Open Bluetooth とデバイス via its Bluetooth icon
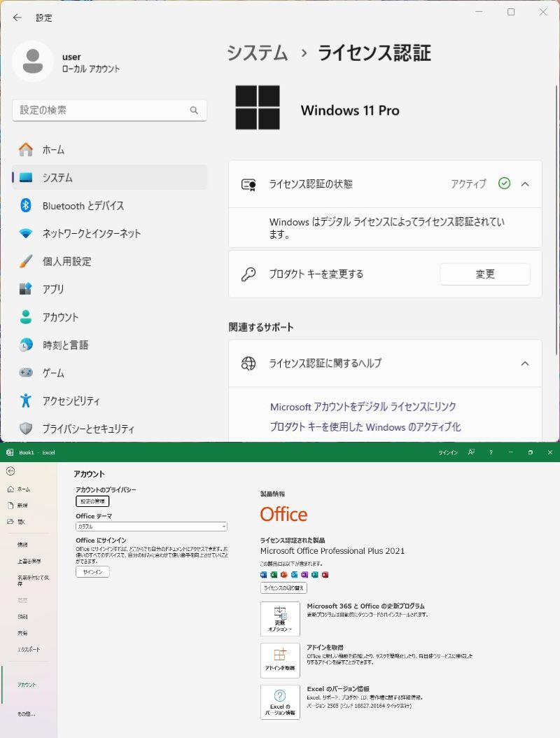Viewport: 560px width, 738px height. (x=26, y=205)
